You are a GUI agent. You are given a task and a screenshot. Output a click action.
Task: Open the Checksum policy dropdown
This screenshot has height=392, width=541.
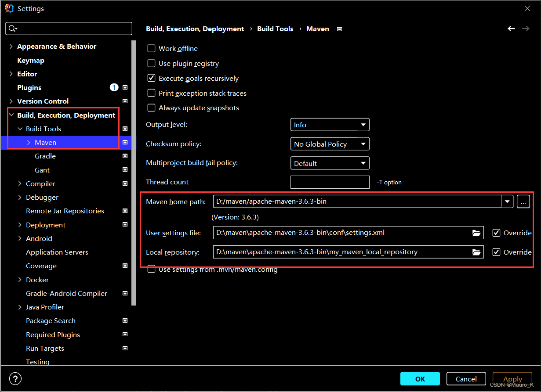(330, 144)
